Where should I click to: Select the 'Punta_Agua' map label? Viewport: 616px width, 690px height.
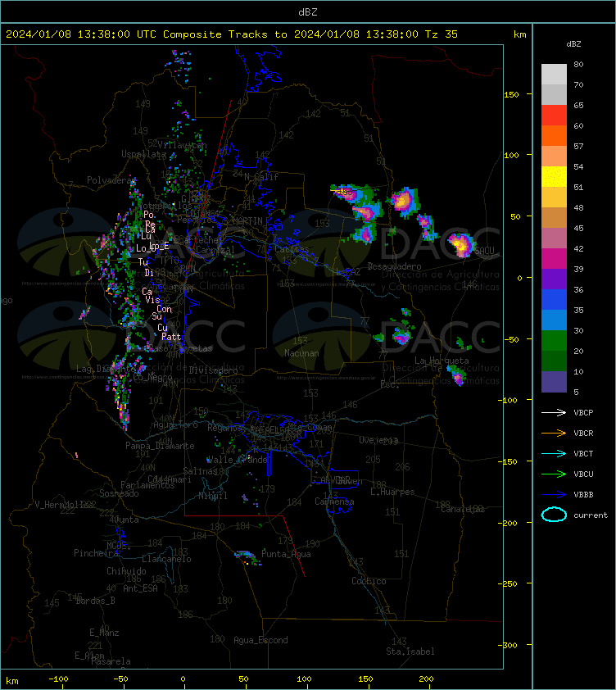[286, 554]
